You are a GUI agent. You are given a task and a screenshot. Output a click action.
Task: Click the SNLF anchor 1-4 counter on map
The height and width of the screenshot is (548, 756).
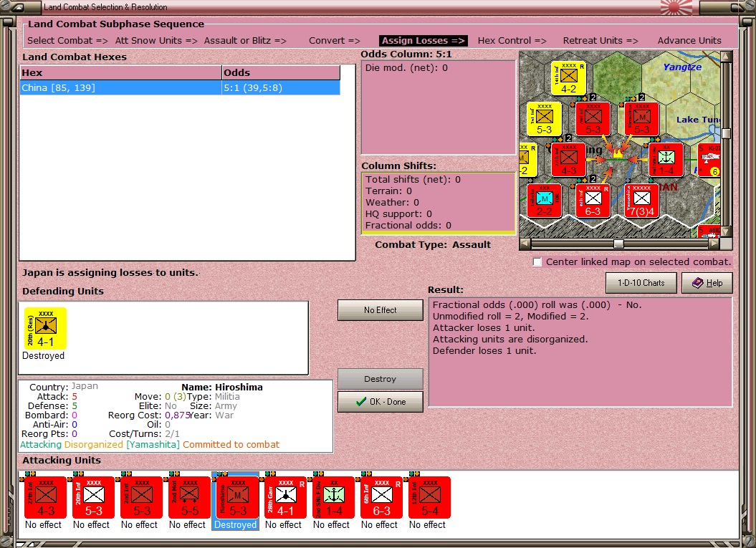pyautogui.click(x=666, y=160)
